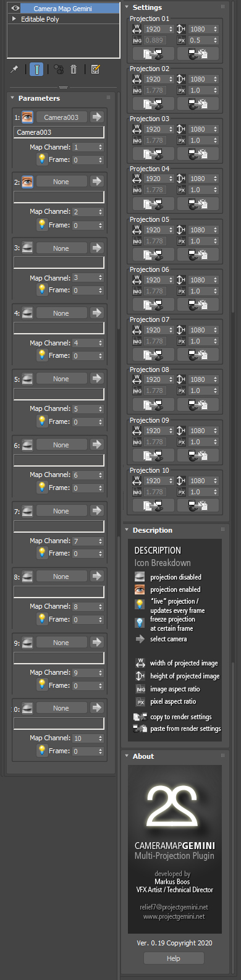
Task: Paste render settings into Projection 03
Action: [198, 154]
